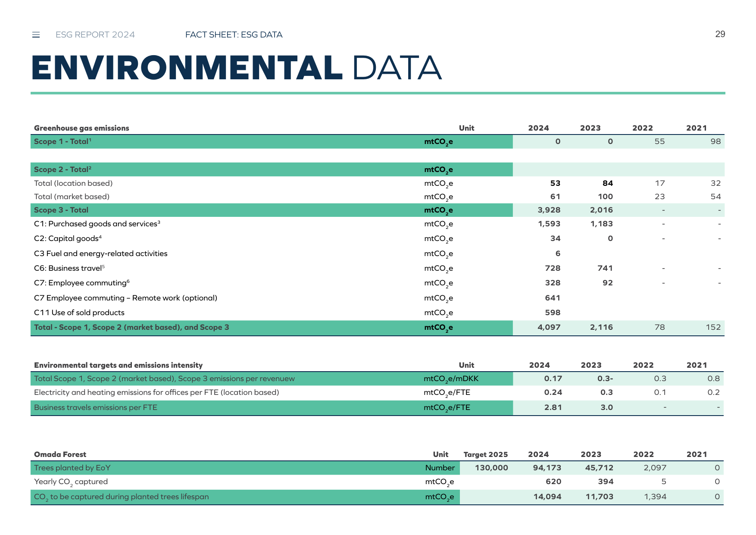Image resolution: width=756 pixels, height=535 pixels.
Task: Click the FACT SHEET: ESG DATA header
Action: [234, 34]
